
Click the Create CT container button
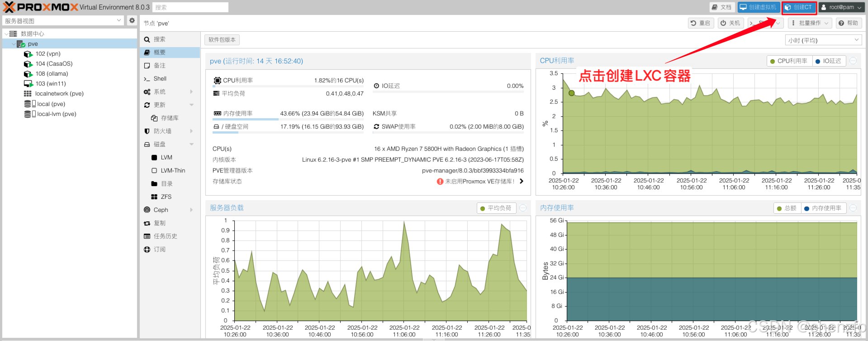coord(799,7)
